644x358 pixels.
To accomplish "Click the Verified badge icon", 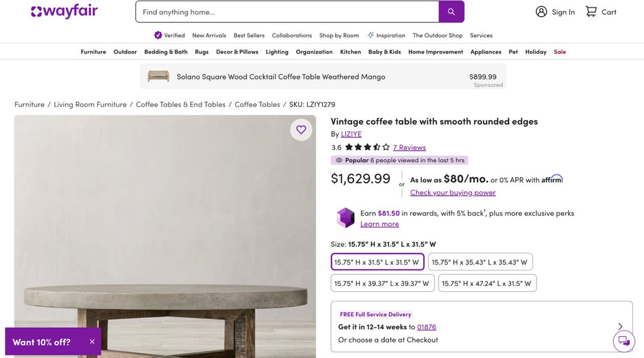I will (158, 35).
